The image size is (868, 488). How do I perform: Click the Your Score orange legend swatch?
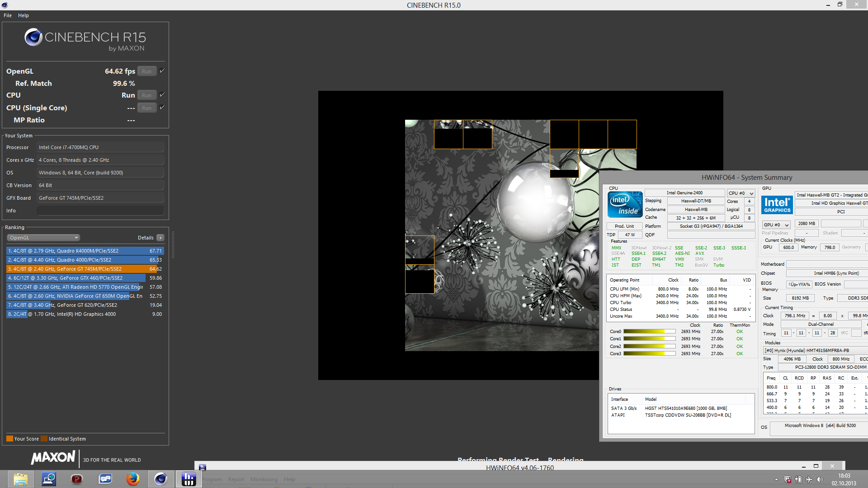click(9, 439)
